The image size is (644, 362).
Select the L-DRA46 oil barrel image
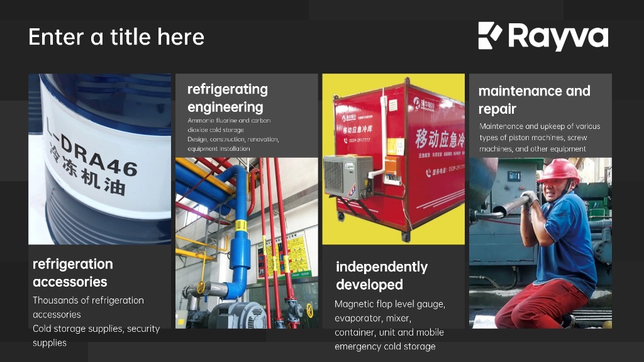tap(99, 158)
